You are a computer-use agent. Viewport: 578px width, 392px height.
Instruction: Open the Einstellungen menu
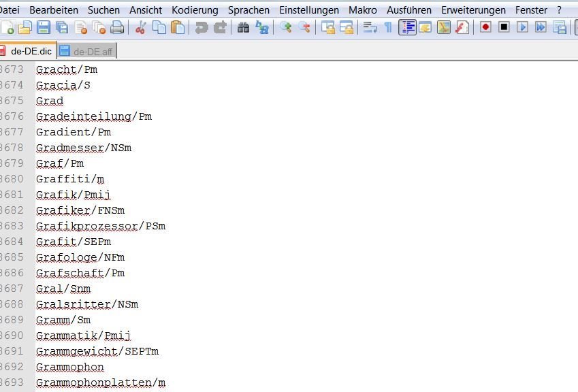309,10
